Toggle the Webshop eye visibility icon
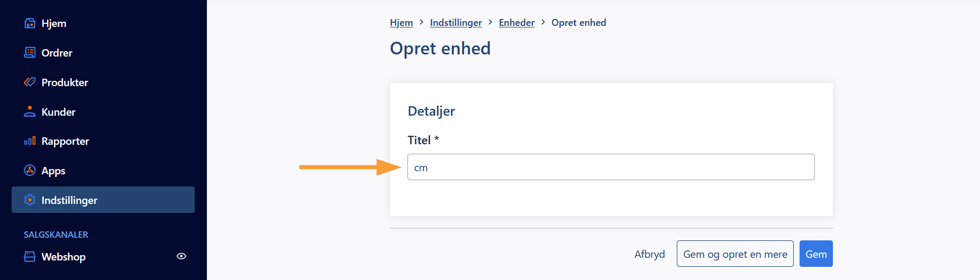Image resolution: width=980 pixels, height=280 pixels. coord(182,256)
